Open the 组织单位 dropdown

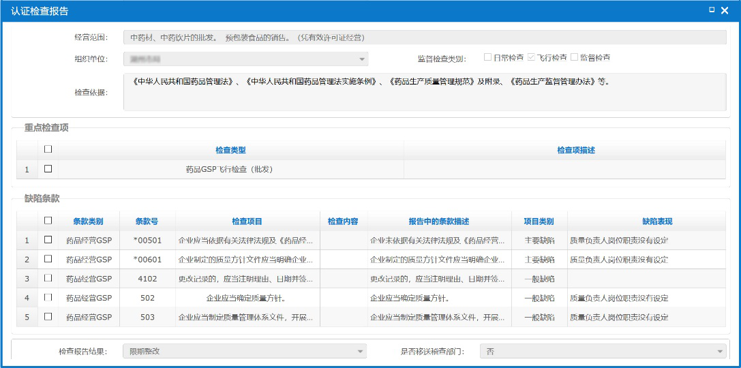[362, 59]
